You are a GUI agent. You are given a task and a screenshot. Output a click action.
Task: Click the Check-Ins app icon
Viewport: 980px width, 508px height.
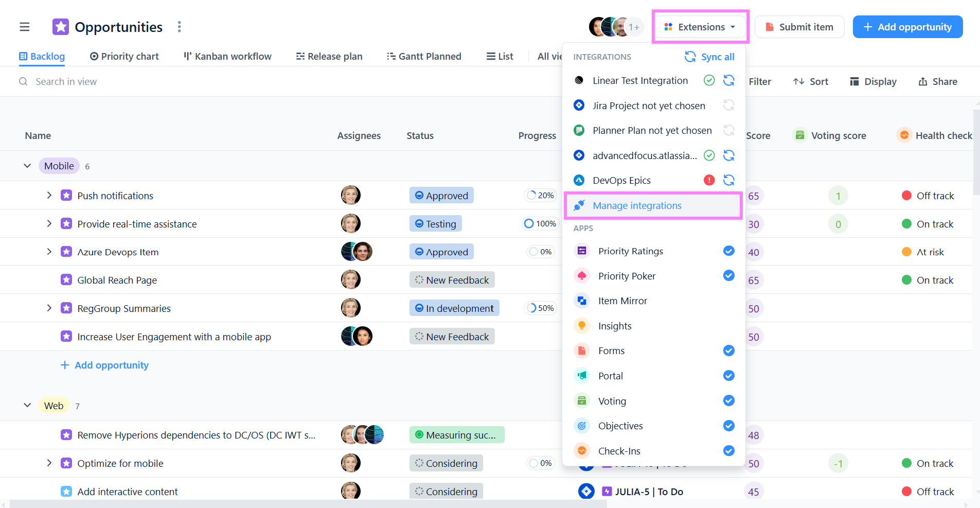click(582, 451)
